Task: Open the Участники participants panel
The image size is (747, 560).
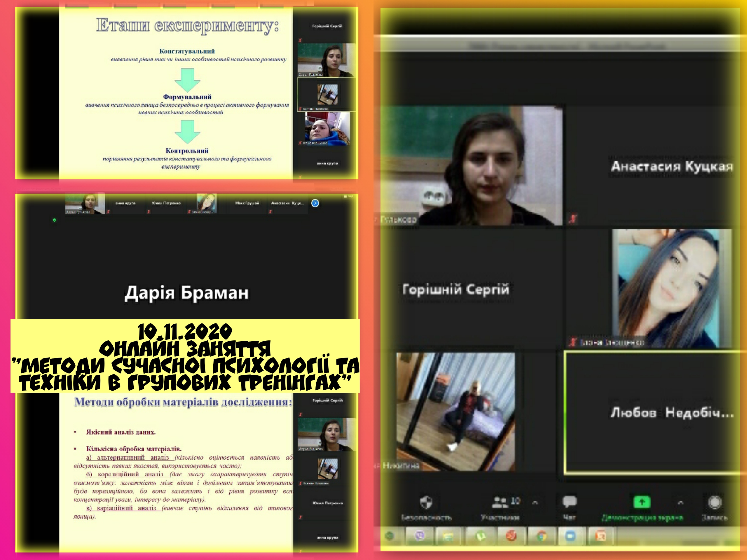Action: point(500,503)
